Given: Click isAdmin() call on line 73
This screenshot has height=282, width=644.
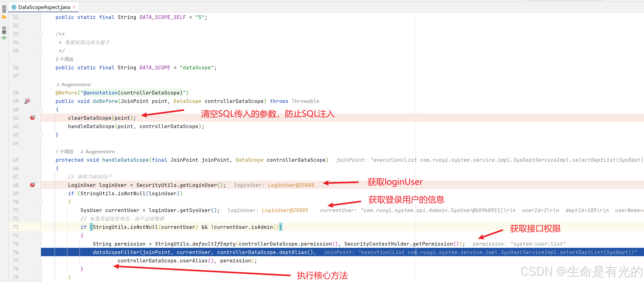Looking at the screenshot, I should point(263,227).
